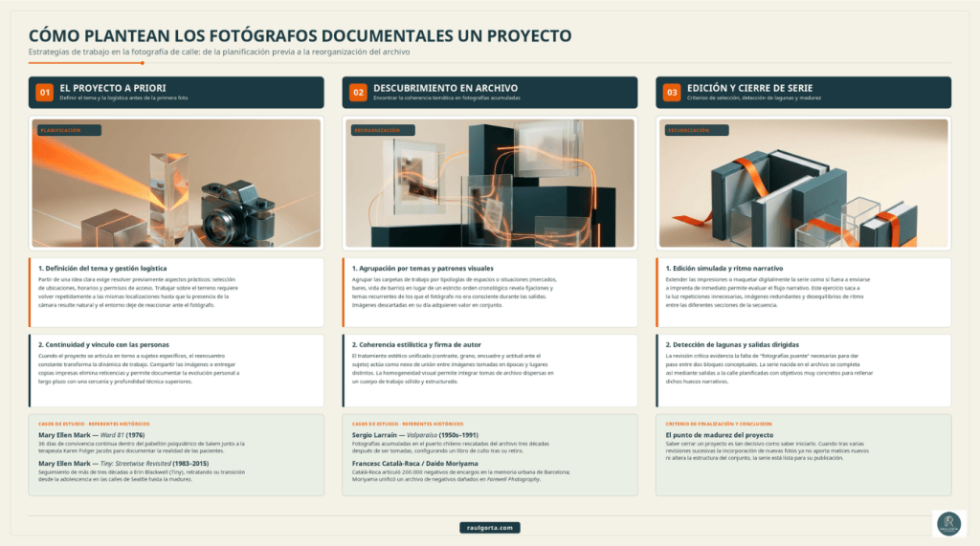The image size is (980, 546).
Task: Click '2. Coherencia estilística y firma de autor'
Action: pyautogui.click(x=416, y=345)
